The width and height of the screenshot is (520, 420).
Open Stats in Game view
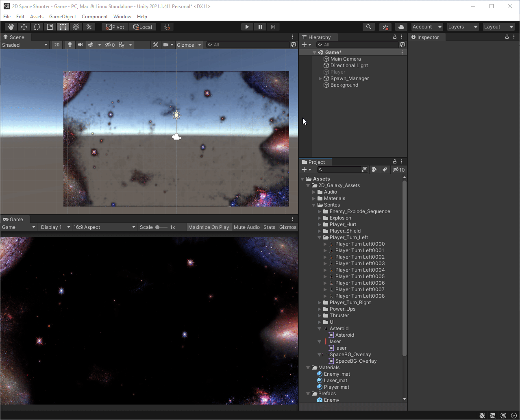pos(269,227)
